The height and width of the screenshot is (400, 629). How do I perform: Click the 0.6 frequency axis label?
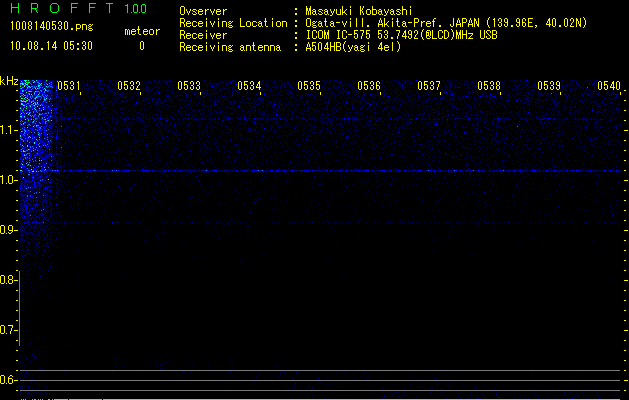coord(8,380)
